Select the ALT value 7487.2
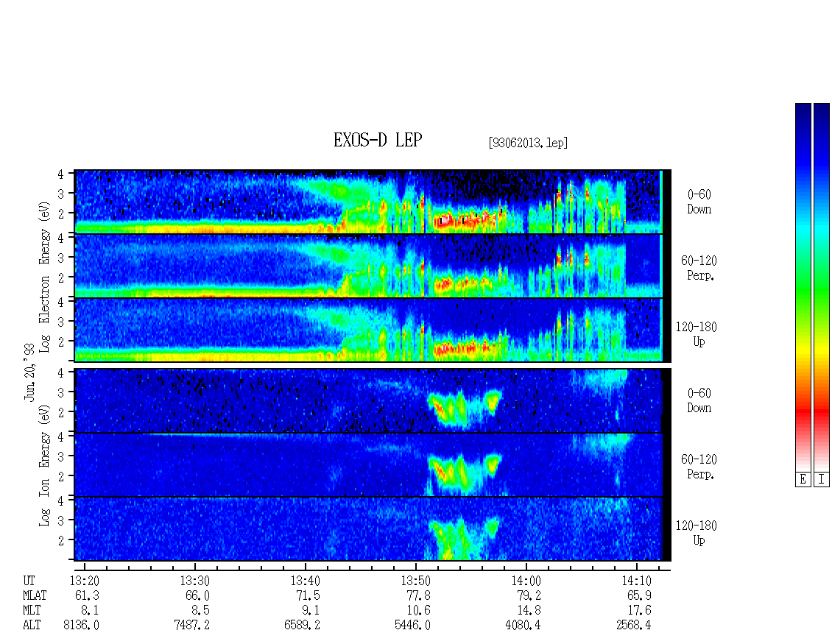This screenshot has height=644, width=832. tap(191, 626)
